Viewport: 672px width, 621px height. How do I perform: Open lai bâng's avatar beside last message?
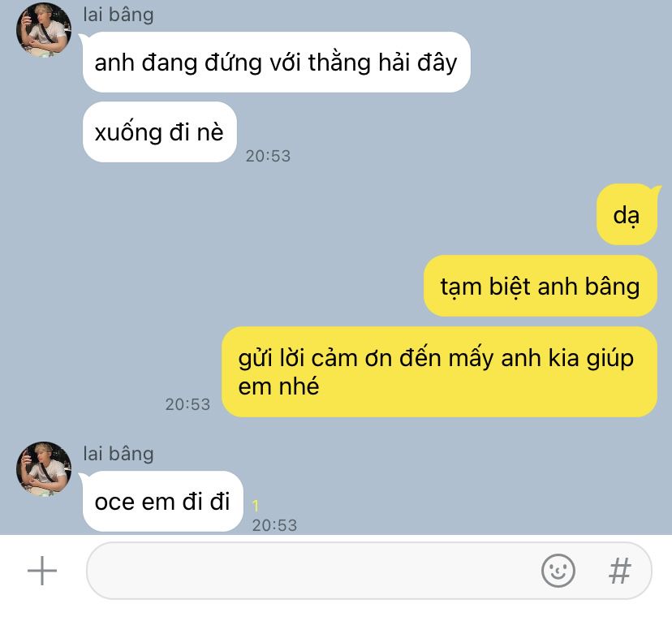coord(44,469)
